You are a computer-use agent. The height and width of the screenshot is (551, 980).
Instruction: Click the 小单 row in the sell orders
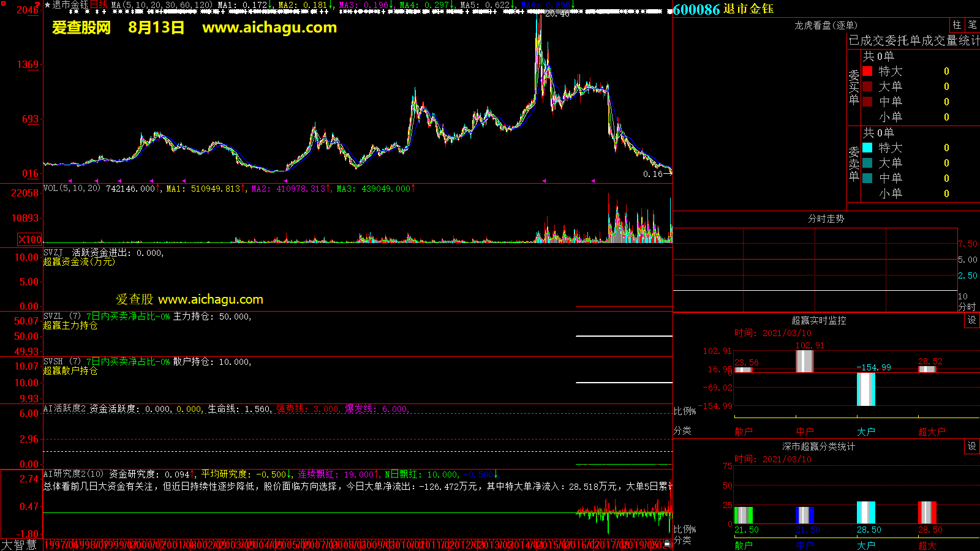click(914, 193)
